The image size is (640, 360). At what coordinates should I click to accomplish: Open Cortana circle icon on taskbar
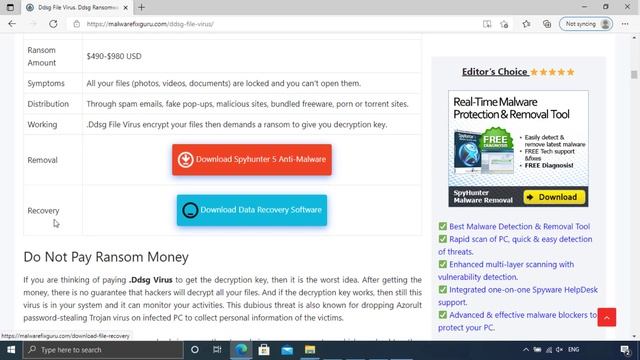[195, 350]
